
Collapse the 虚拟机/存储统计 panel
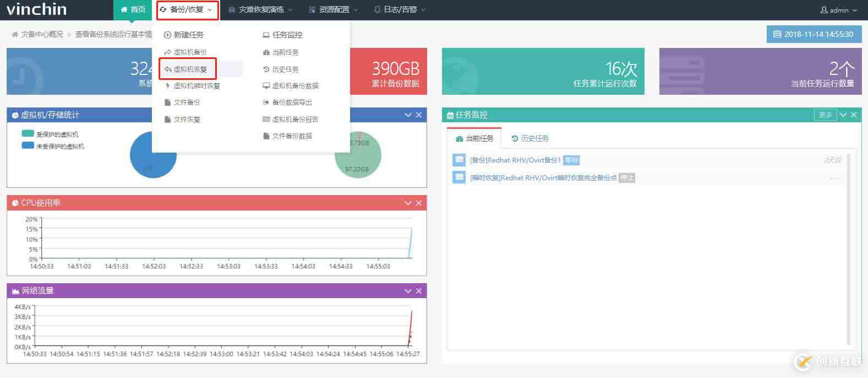tap(408, 115)
